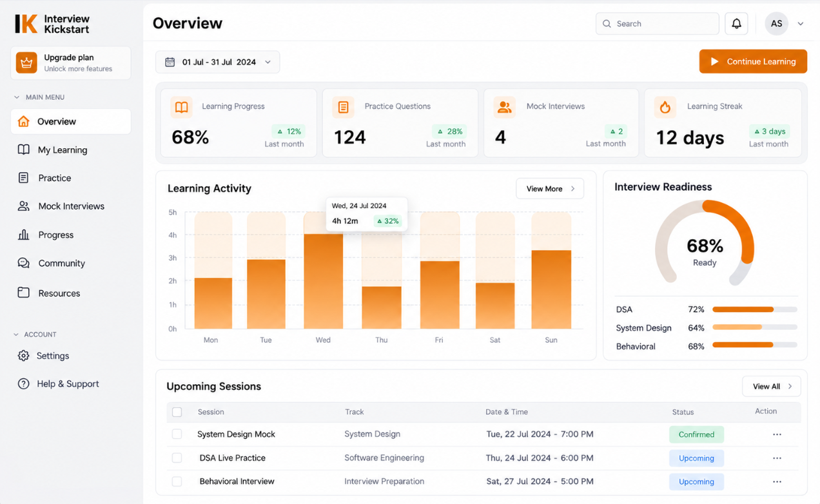Click the Continue Learning button

point(753,62)
